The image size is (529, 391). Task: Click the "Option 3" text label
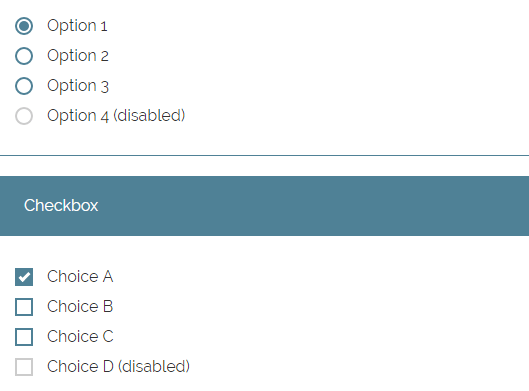click(x=78, y=86)
